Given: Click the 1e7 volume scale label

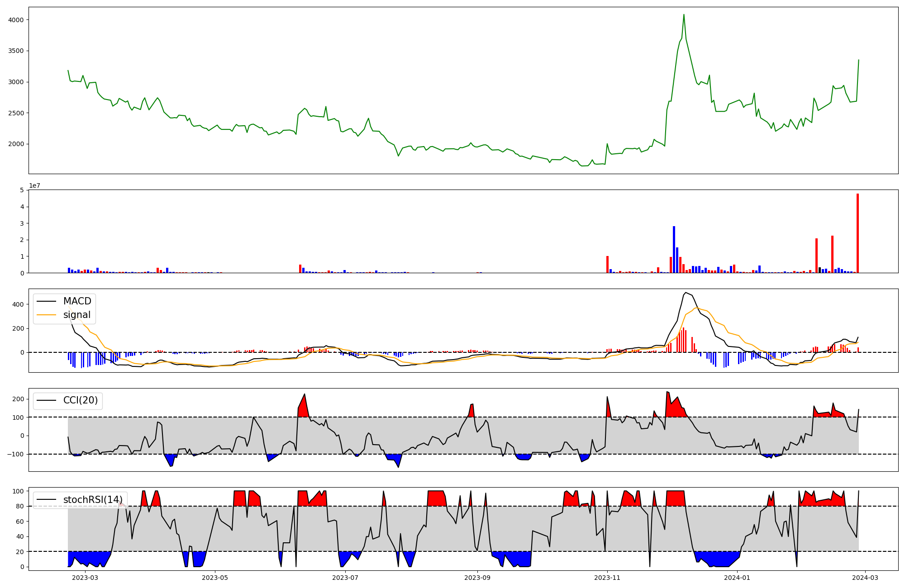Looking at the screenshot, I should click(x=34, y=185).
